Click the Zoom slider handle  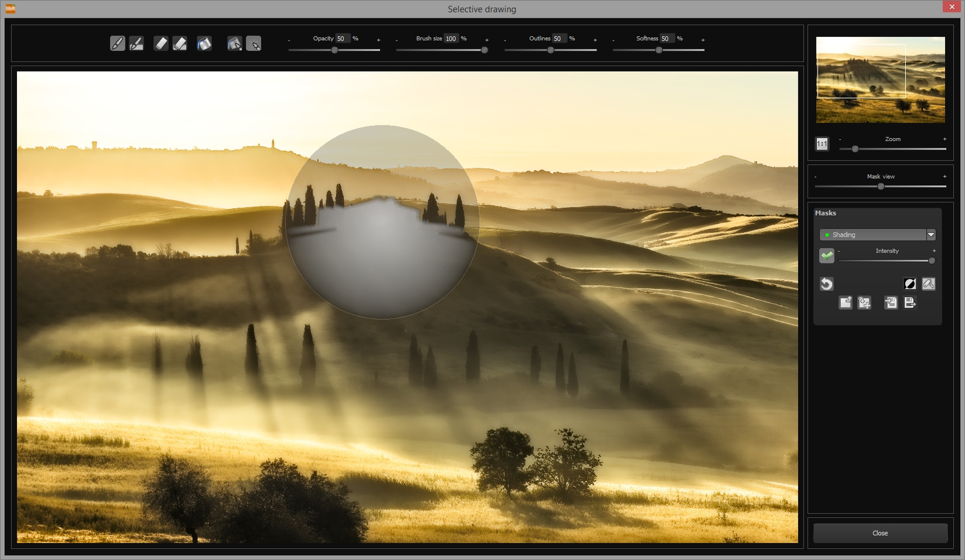tap(855, 149)
